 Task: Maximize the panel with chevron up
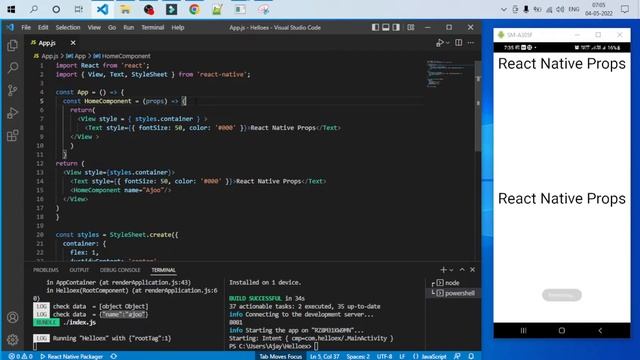(x=462, y=270)
